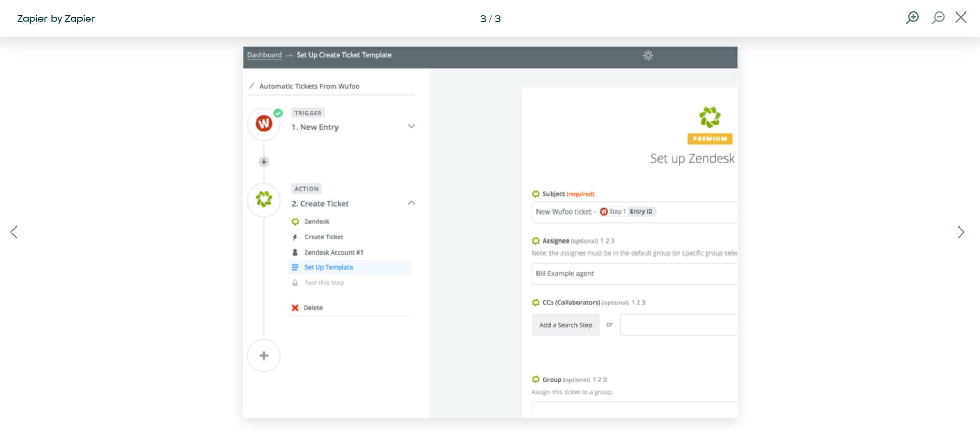
Task: Click the red Delete X icon
Action: tap(295, 308)
